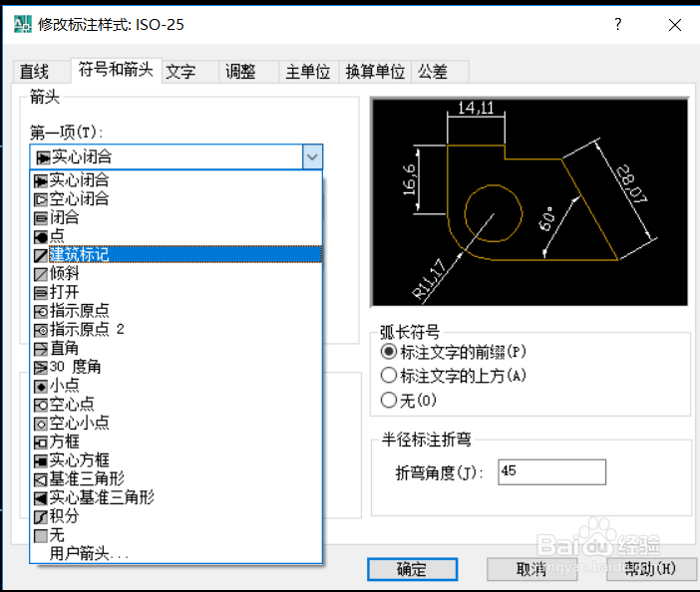Click the question mark help icon
700x592 pixels.
click(618, 24)
